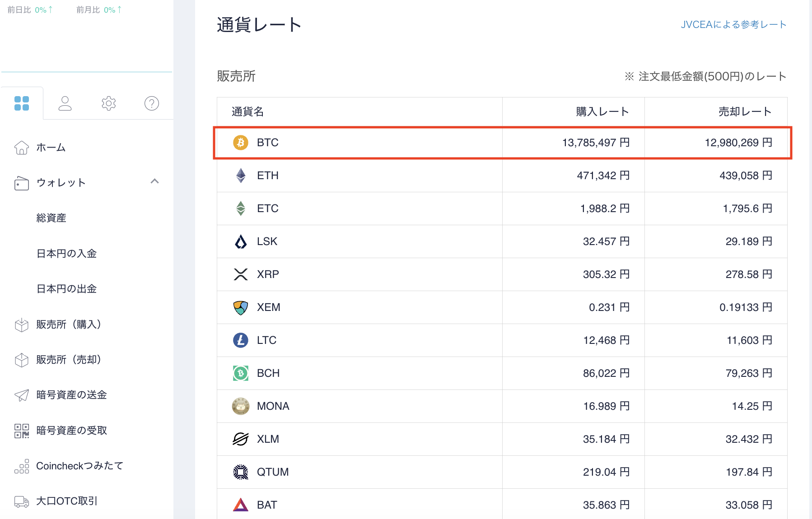
Task: Select the ETH Ethereum coin icon
Action: [241, 175]
